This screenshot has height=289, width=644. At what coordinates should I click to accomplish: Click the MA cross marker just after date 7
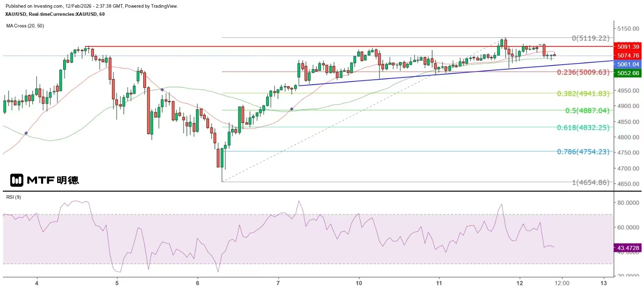(292, 109)
